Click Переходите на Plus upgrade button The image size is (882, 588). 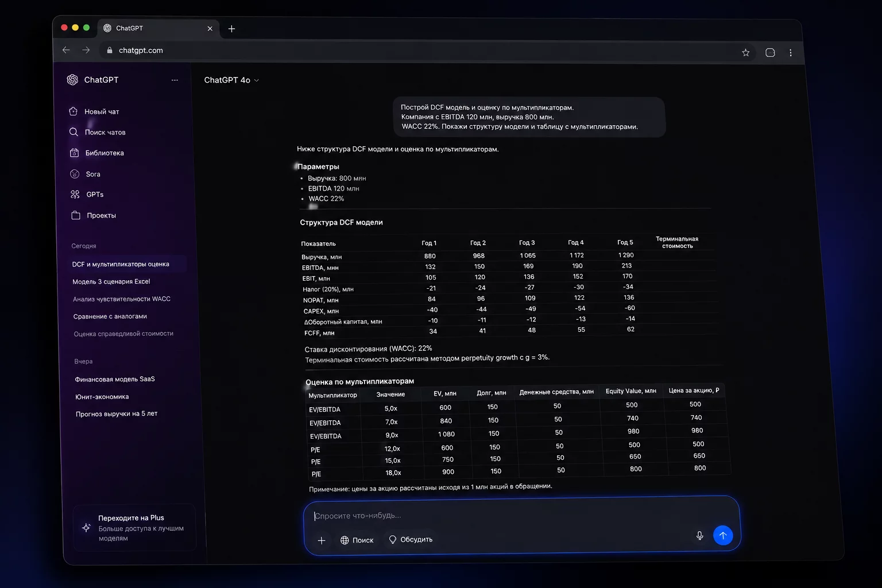pos(135,528)
